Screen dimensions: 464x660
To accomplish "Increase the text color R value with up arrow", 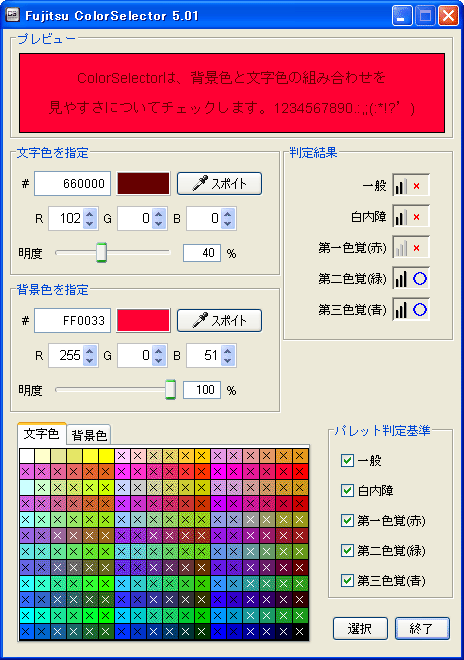I will pos(90,213).
